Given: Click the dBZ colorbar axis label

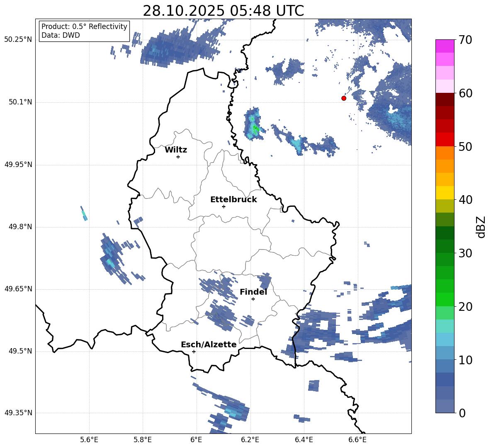Looking at the screenshot, I should [481, 227].
